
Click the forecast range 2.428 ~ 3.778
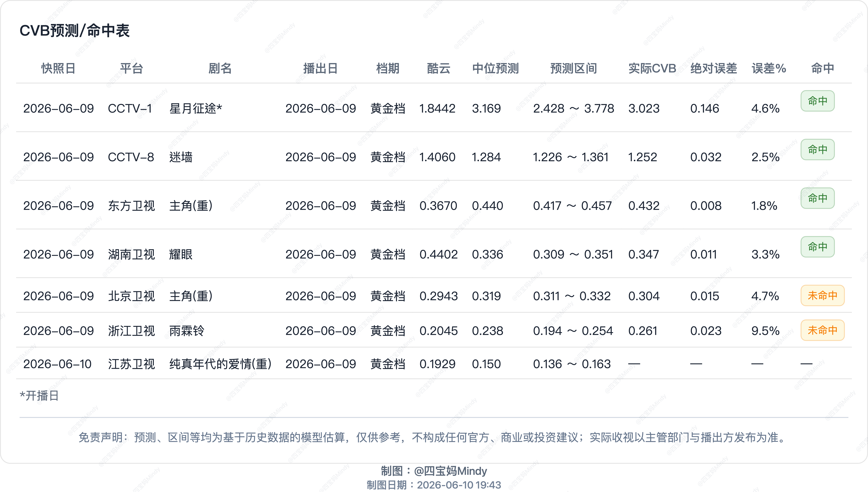point(574,108)
